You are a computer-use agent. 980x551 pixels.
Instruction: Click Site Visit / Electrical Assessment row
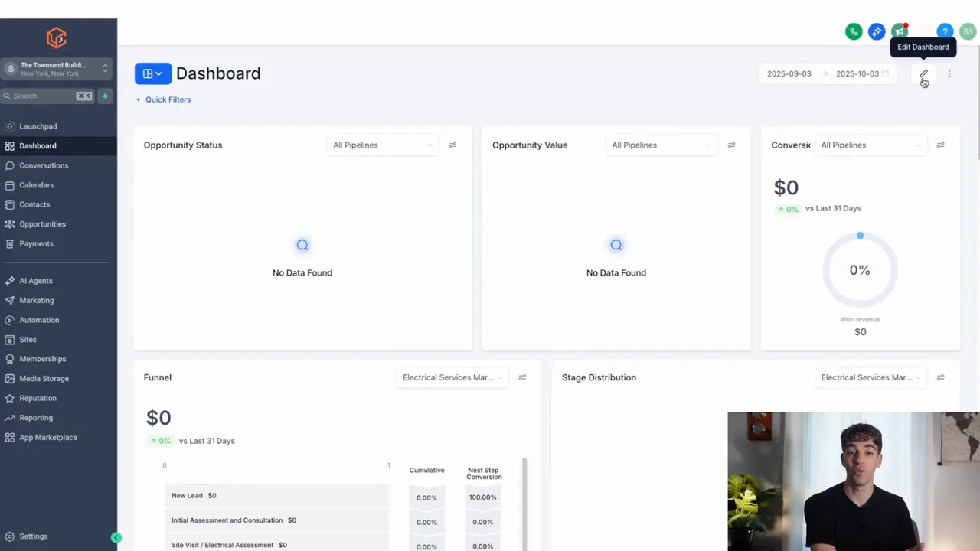tap(276, 545)
